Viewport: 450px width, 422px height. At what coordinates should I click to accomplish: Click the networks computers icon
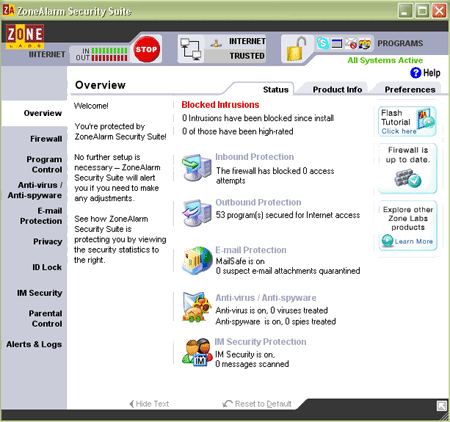click(x=191, y=49)
